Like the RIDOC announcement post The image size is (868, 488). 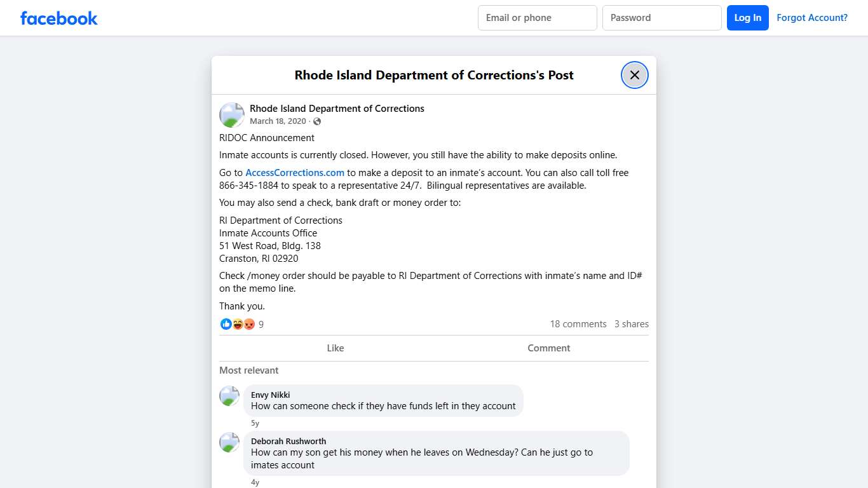tap(335, 348)
